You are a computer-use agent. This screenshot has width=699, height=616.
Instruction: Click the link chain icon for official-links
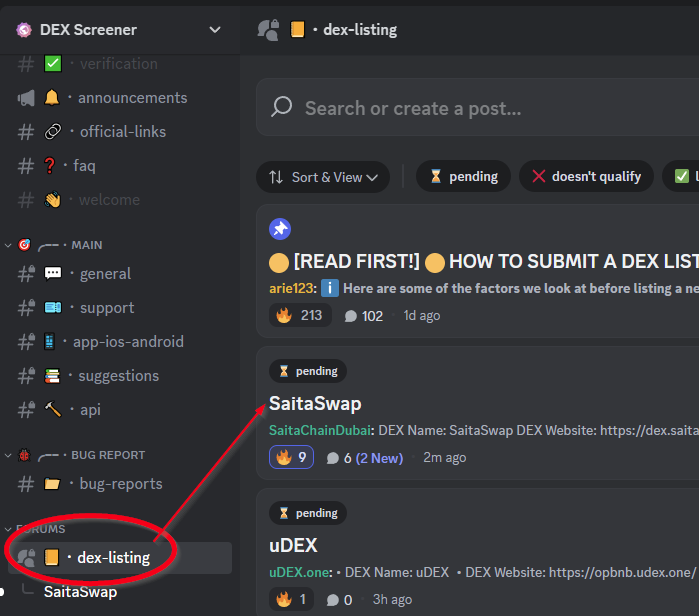coord(53,131)
